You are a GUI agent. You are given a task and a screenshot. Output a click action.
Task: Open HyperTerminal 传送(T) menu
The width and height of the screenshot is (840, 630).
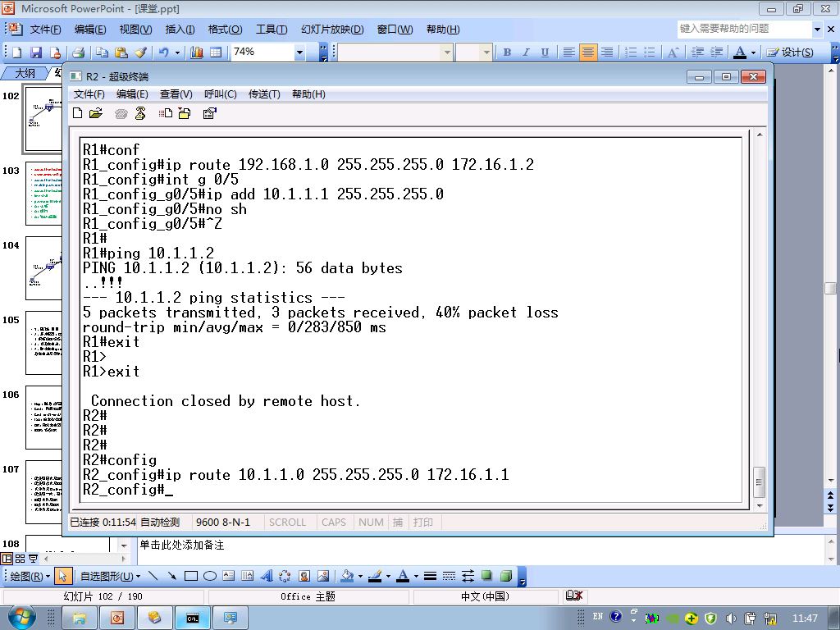(x=264, y=94)
